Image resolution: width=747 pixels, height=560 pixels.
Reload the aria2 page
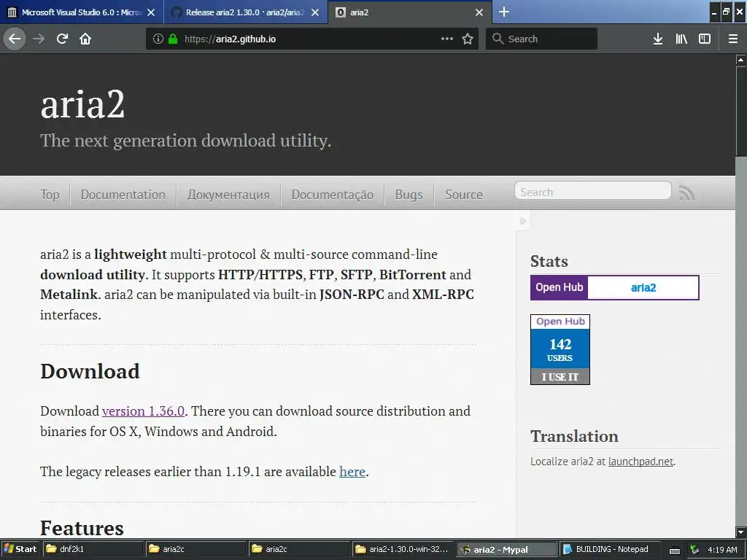tap(62, 39)
